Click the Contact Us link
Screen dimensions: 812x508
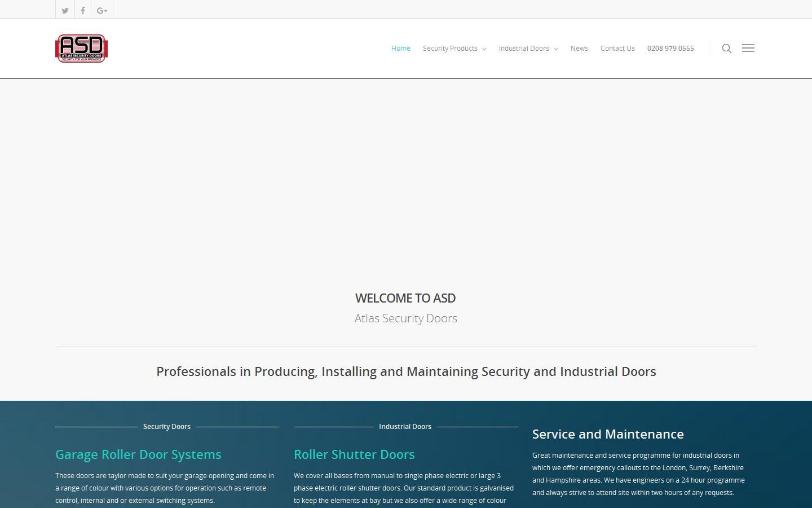point(617,49)
